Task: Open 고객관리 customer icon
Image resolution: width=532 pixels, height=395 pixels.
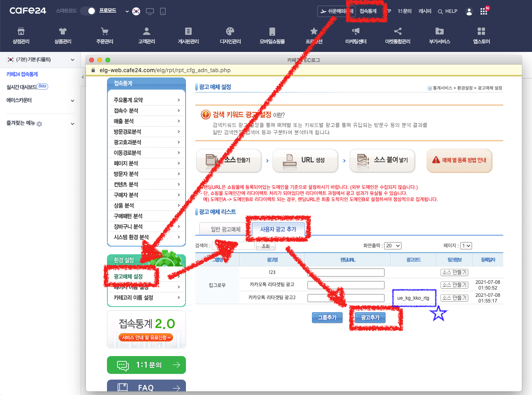Action: pos(147,32)
